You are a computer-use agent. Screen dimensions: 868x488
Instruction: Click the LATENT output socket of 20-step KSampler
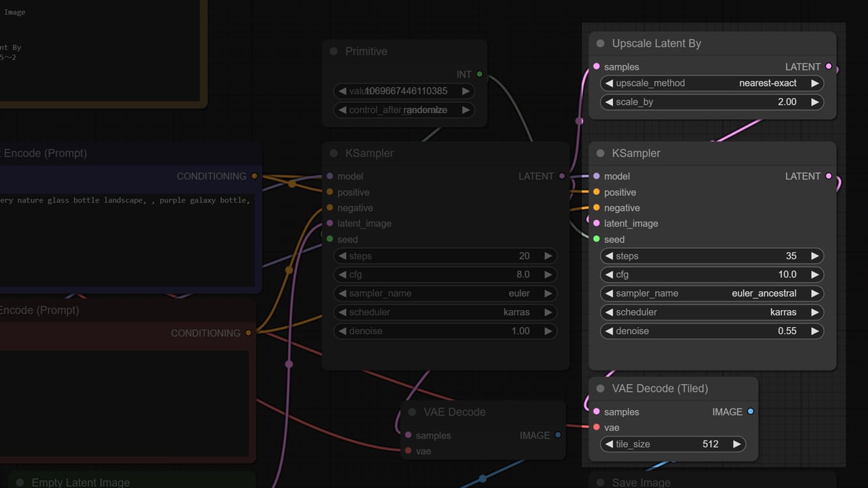point(562,176)
